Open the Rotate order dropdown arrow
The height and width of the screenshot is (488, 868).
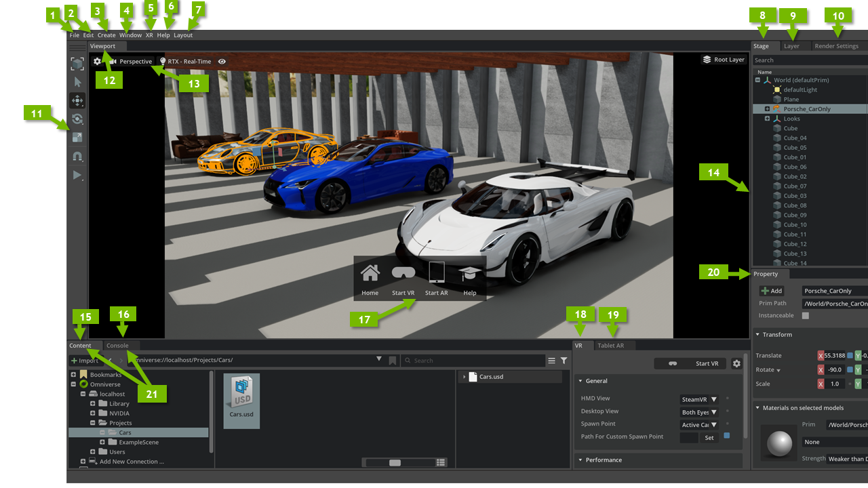point(778,370)
